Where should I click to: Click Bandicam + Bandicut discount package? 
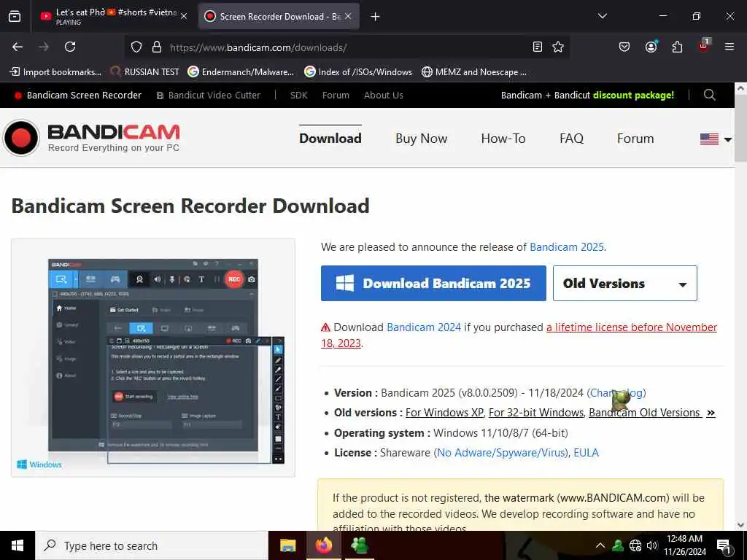click(587, 96)
